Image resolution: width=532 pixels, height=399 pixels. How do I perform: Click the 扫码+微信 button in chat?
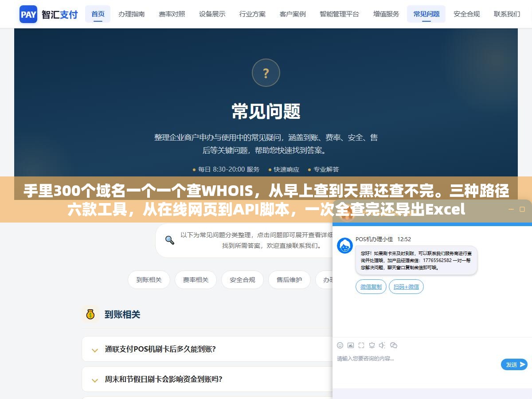tap(406, 287)
